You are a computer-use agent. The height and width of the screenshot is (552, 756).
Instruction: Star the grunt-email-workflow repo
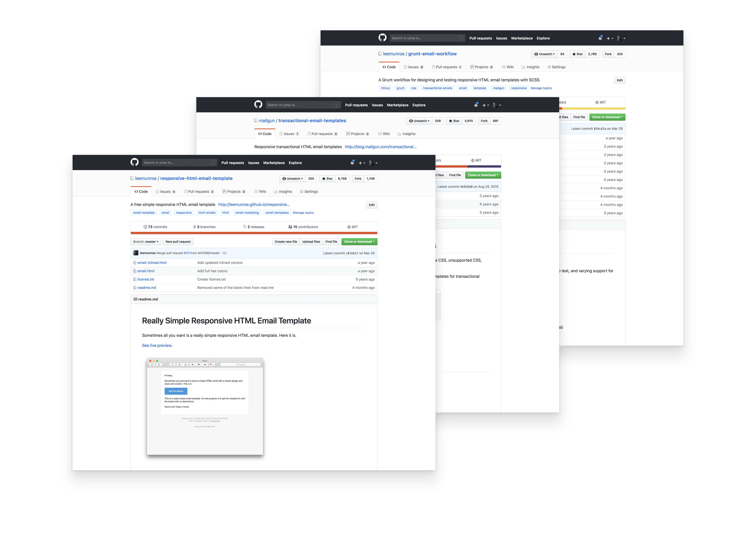(x=577, y=54)
